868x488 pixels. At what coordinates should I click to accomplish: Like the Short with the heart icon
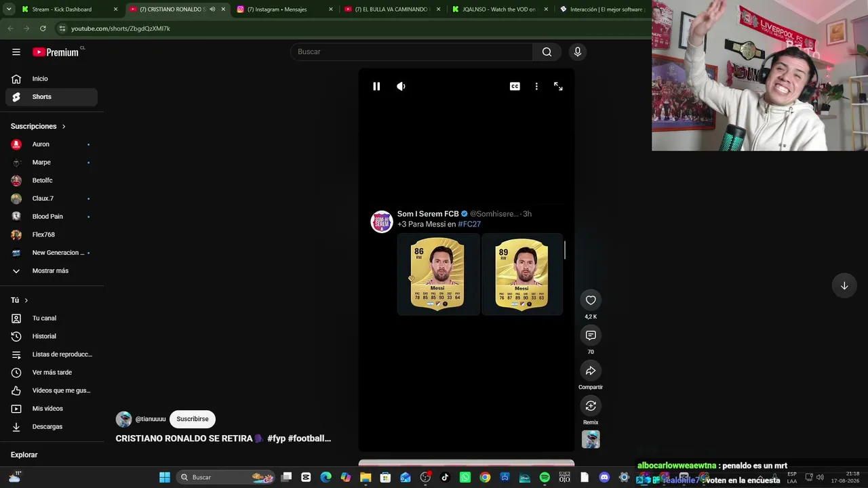(591, 300)
